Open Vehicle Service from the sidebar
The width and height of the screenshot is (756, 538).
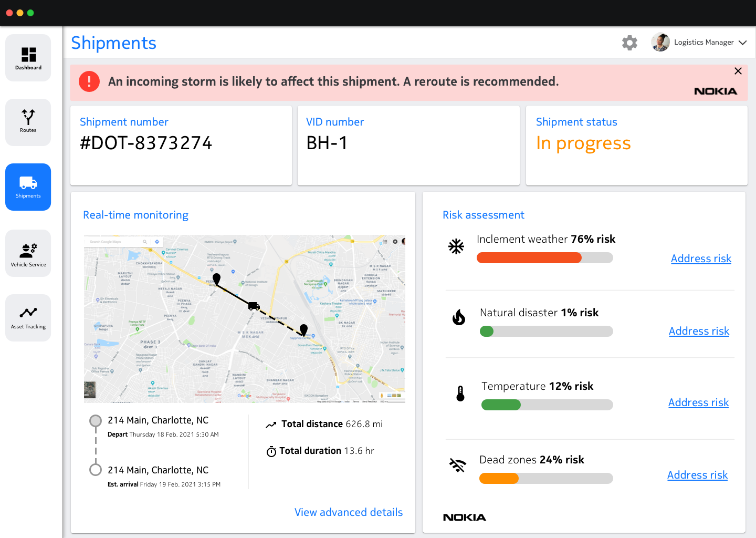pyautogui.click(x=28, y=253)
